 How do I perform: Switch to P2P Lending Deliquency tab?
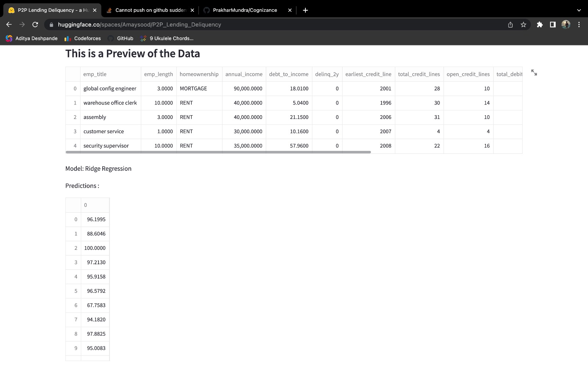point(51,10)
